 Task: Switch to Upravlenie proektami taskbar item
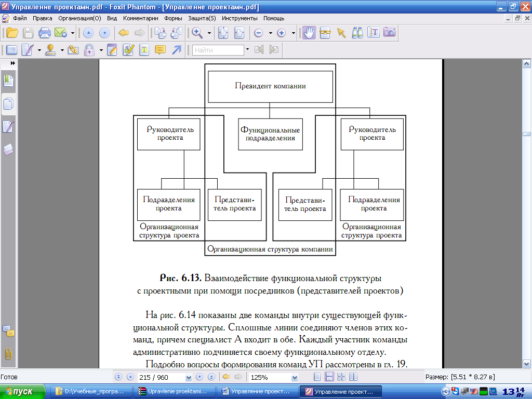click(x=174, y=392)
